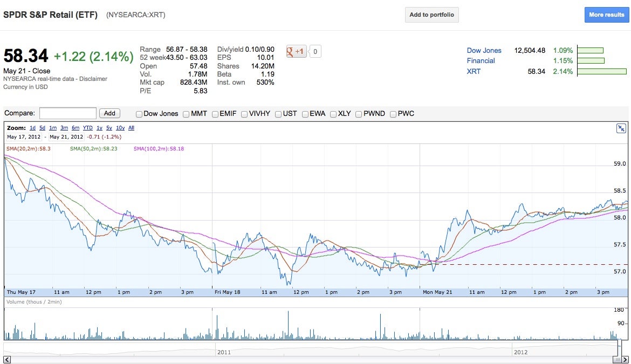This screenshot has width=631, height=364.
Task: Click the Mkt cap value 828.43M
Action: (x=194, y=83)
